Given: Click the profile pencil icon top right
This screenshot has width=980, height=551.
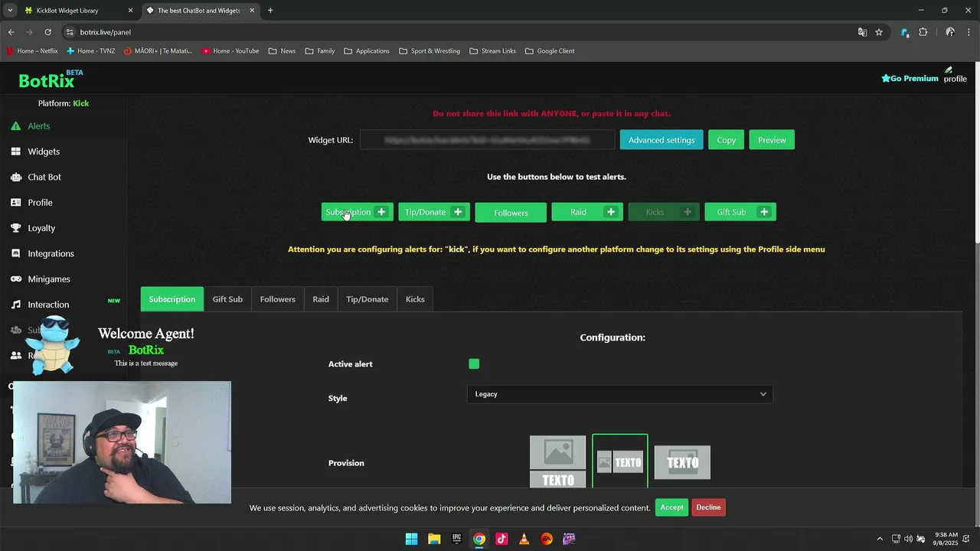Looking at the screenshot, I should point(955,75).
